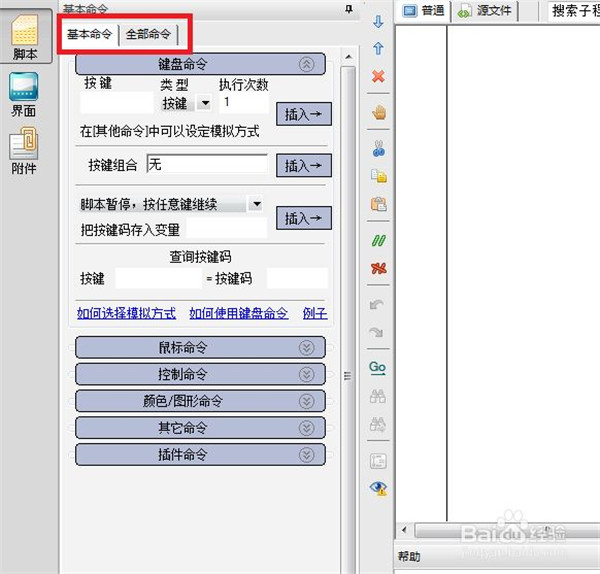This screenshot has width=600, height=574.
Task: Click the Go jump-to-line icon
Action: (x=377, y=367)
